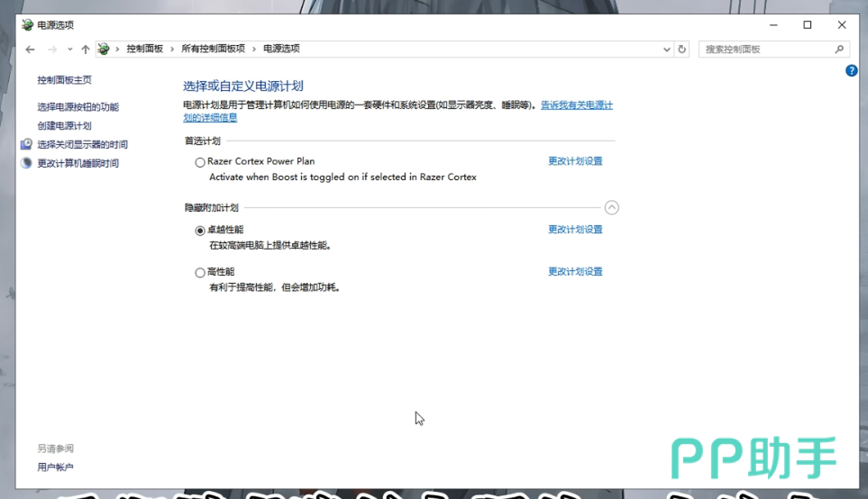Select the Razer Cortex Power Plan radio button
The image size is (868, 499).
click(200, 162)
